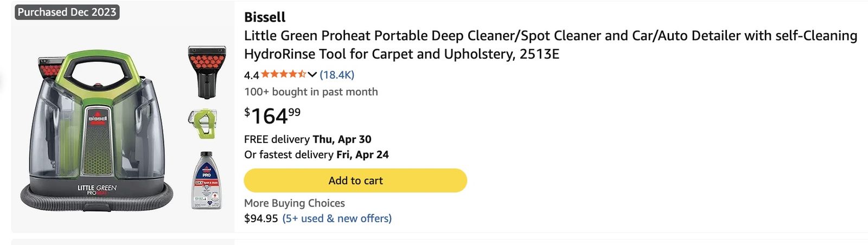The image size is (868, 245).
Task: Click the Purchased Dec 2023 badge
Action: point(67,12)
